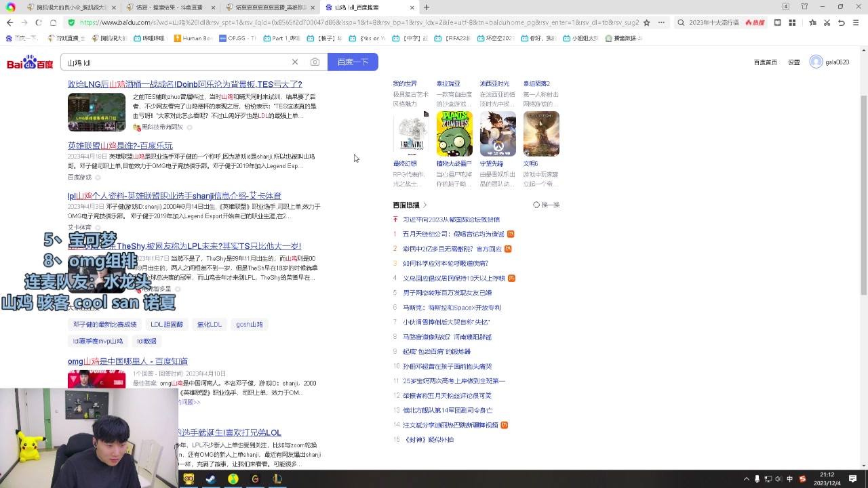Click the green site security shield icon
The width and height of the screenshot is (868, 488).
(71, 22)
